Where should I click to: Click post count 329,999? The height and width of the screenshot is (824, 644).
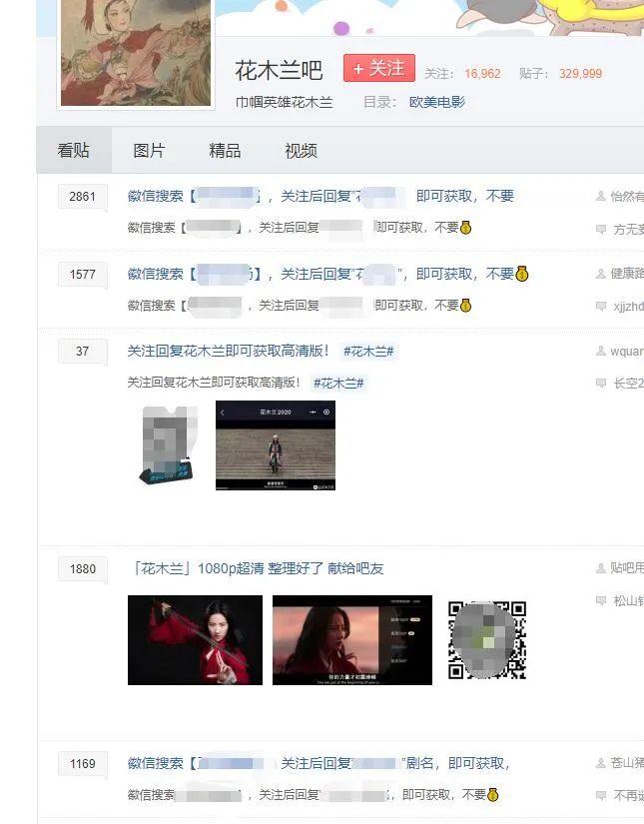pyautogui.click(x=580, y=74)
